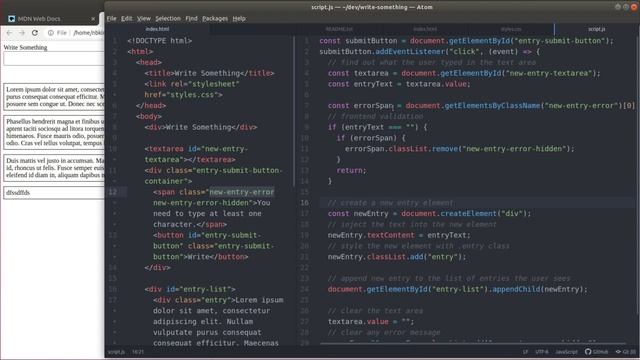Screen dimensions: 640x360
Task: Click the site info icon in address bar
Action: click(51, 33)
